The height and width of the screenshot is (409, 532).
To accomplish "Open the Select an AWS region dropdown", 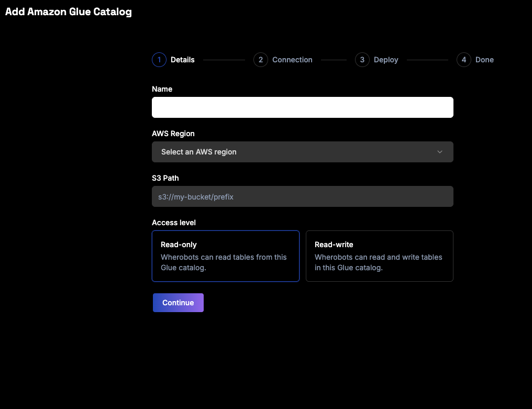I will click(x=302, y=152).
